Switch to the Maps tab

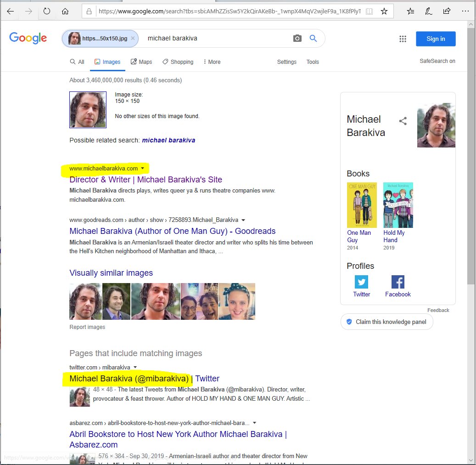[x=141, y=62]
